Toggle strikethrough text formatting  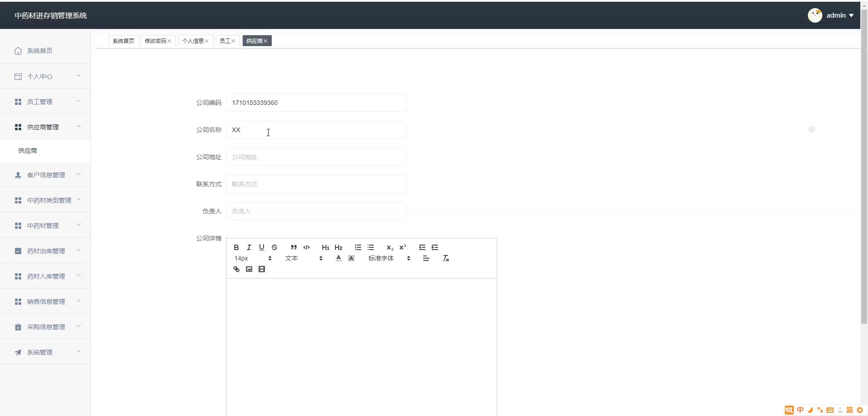pyautogui.click(x=274, y=247)
